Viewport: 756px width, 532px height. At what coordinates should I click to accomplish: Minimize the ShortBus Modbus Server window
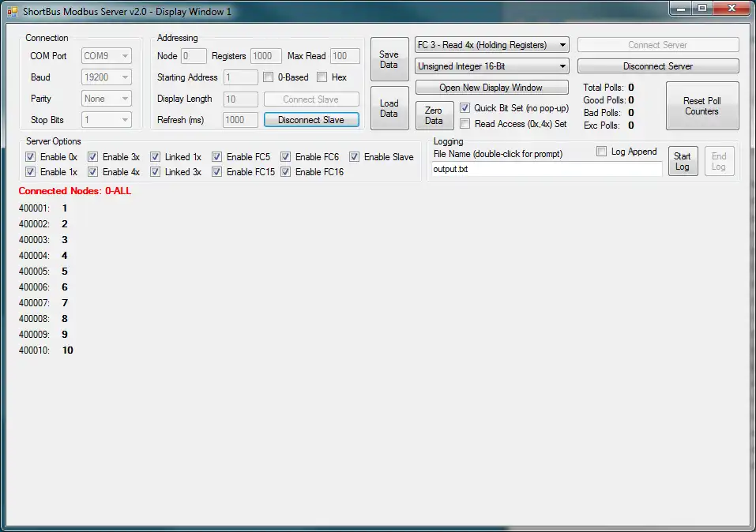coord(681,8)
